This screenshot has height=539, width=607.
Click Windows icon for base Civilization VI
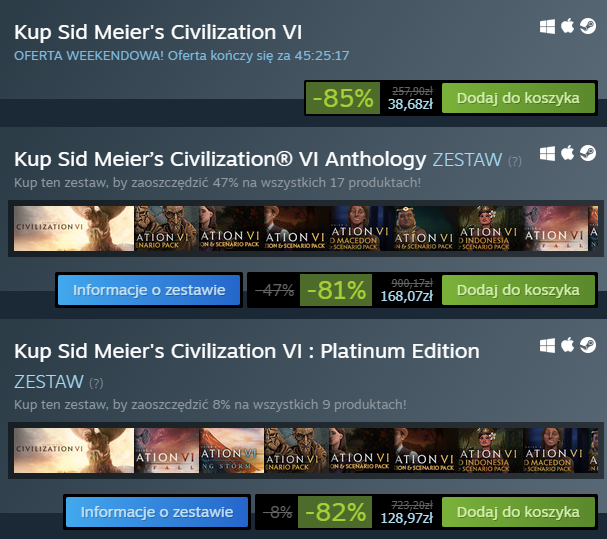pos(548,25)
